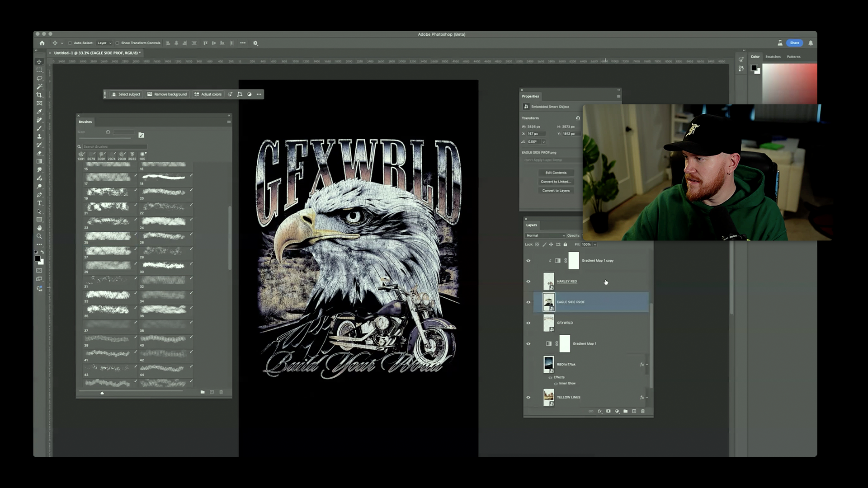
Task: Hide the EAGLE SIDE PROF layer
Action: 528,302
